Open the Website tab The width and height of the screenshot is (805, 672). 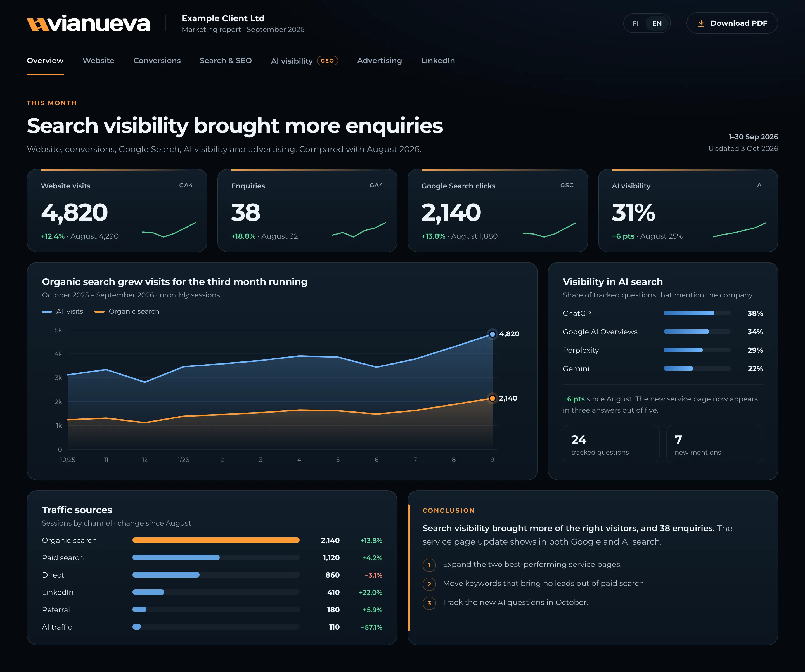(x=98, y=61)
